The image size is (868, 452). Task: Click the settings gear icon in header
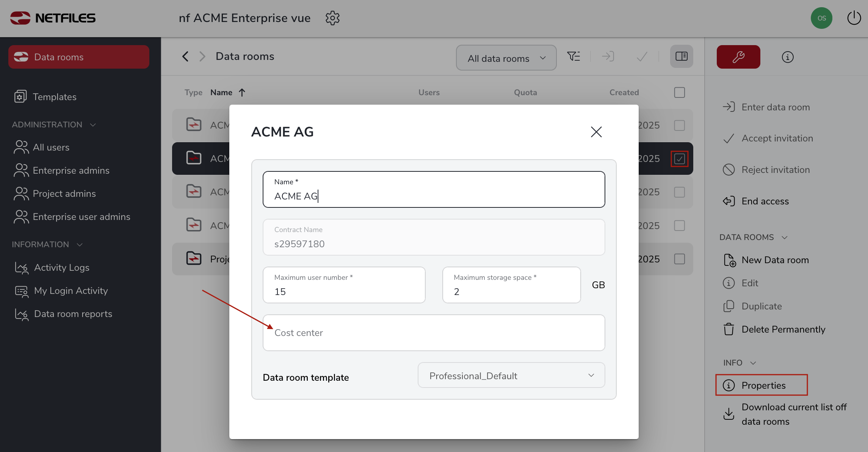click(332, 18)
